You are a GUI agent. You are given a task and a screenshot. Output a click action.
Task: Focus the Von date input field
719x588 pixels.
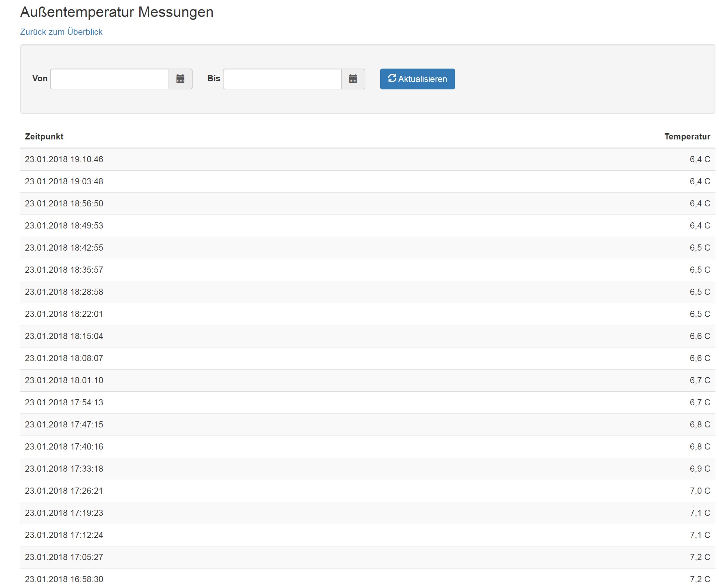[x=109, y=79]
